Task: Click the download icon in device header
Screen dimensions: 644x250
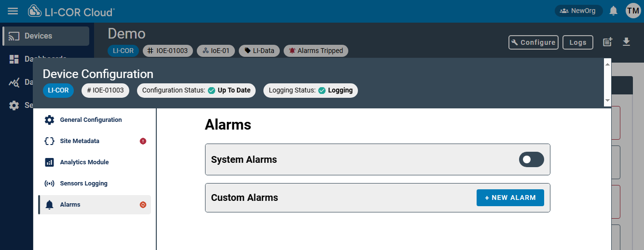Action: (626, 42)
